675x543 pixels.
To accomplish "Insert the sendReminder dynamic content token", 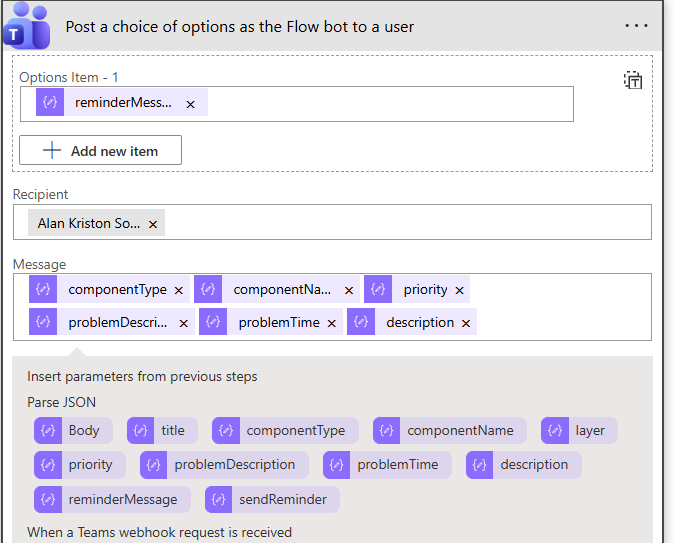I will pyautogui.click(x=272, y=499).
